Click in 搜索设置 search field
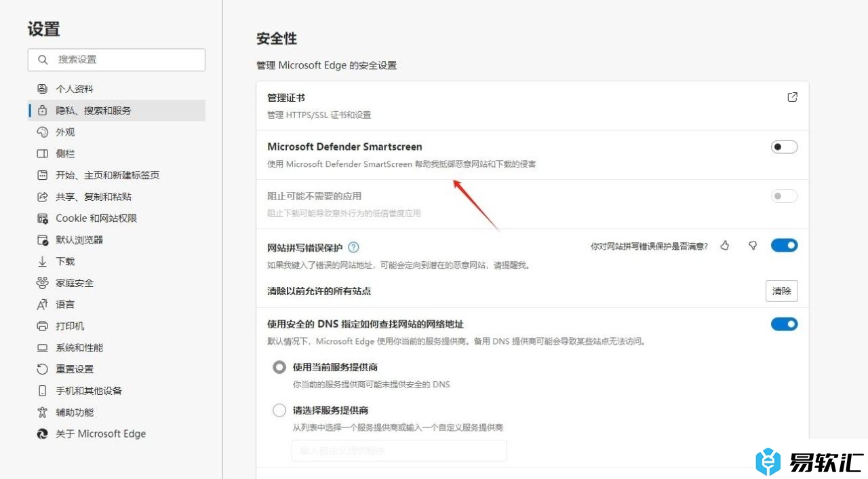 [x=117, y=60]
